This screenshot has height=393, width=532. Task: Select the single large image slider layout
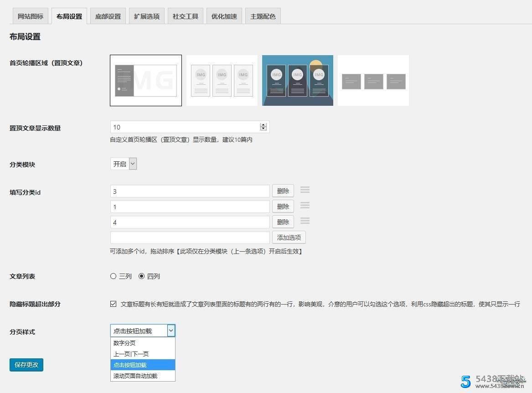(x=146, y=81)
